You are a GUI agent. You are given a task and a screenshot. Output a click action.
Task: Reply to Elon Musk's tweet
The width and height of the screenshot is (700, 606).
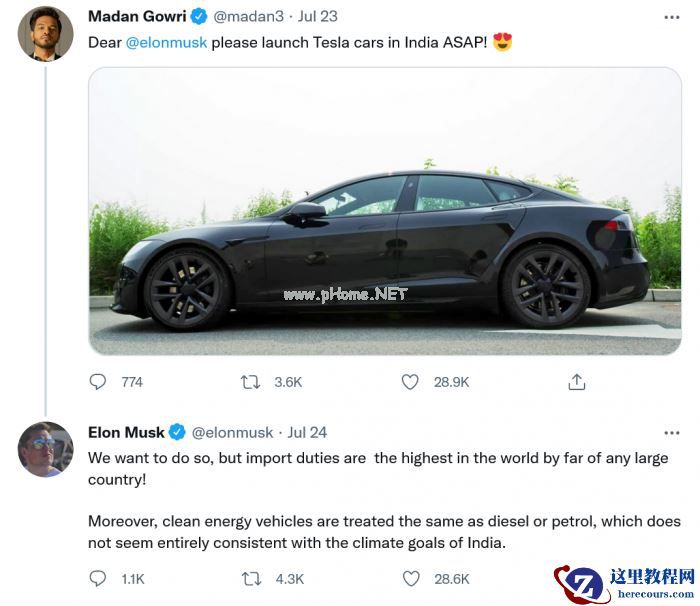[x=98, y=578]
